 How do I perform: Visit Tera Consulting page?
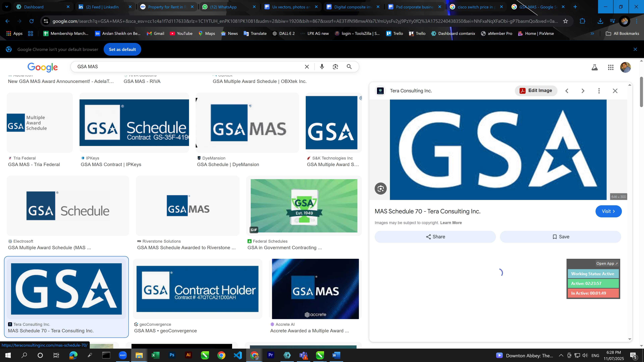608,211
